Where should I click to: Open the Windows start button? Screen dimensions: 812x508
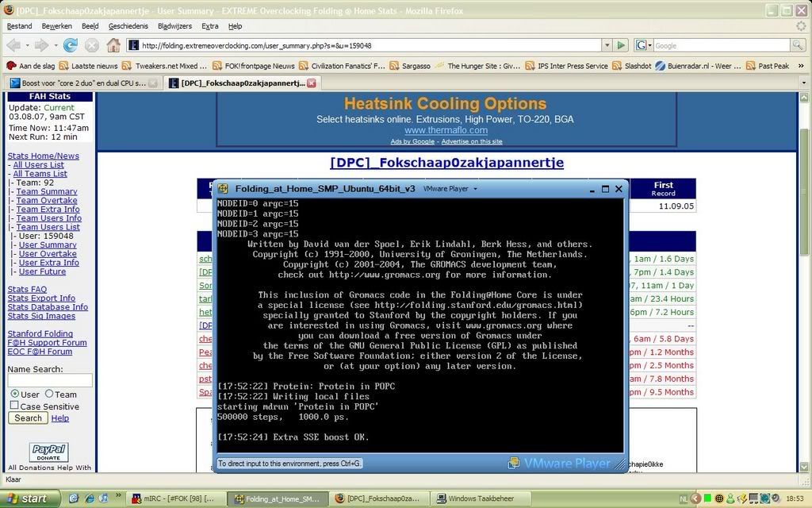pyautogui.click(x=30, y=498)
